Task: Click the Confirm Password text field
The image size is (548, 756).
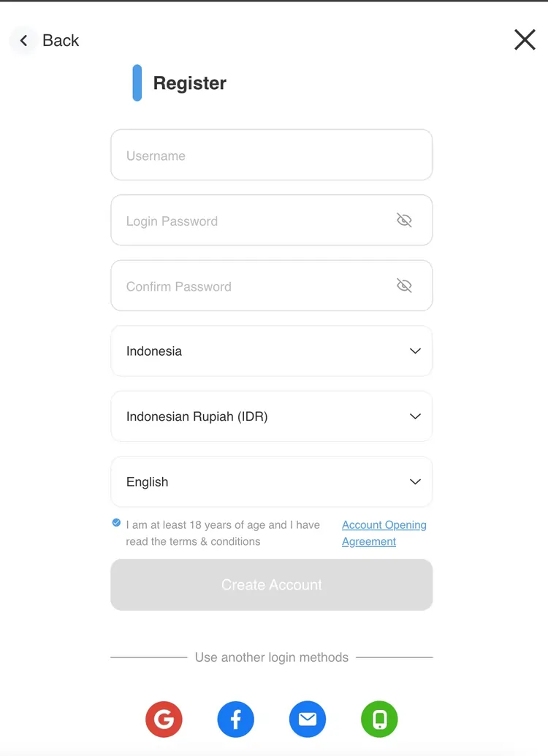Action: [248, 286]
